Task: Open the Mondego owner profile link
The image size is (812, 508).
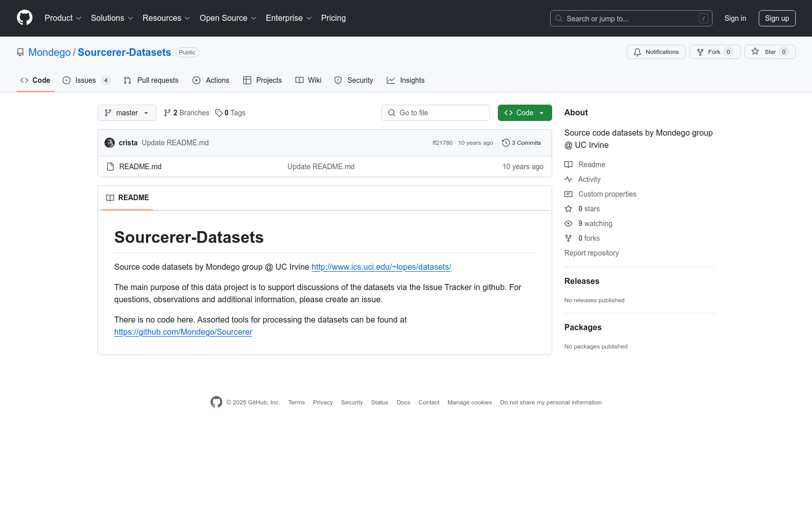Action: (x=50, y=52)
